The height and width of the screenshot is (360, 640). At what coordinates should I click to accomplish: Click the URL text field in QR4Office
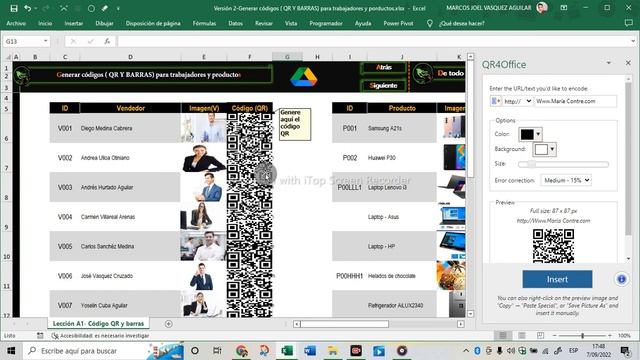click(x=576, y=101)
